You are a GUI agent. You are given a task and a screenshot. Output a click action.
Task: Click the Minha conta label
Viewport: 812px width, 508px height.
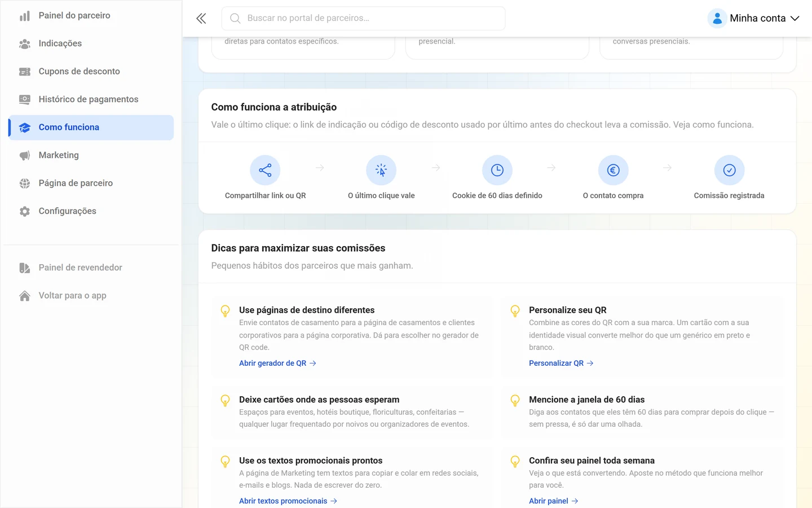point(758,19)
